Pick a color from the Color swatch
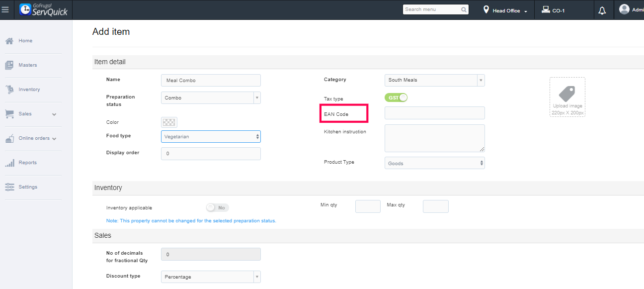 point(169,122)
